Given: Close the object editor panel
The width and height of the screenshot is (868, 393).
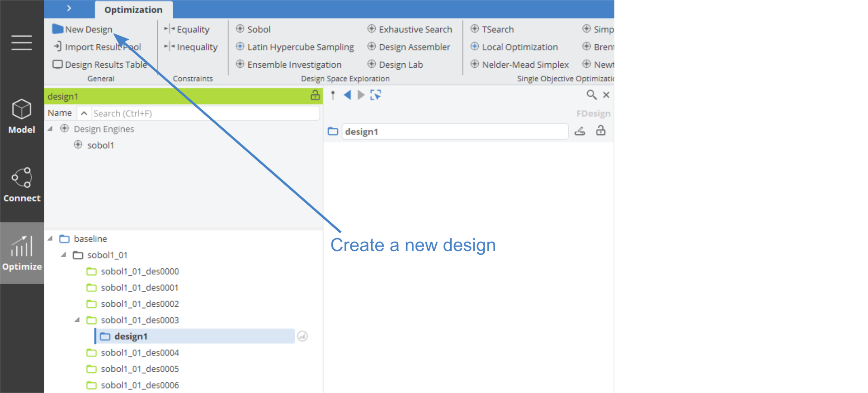Looking at the screenshot, I should coord(606,95).
